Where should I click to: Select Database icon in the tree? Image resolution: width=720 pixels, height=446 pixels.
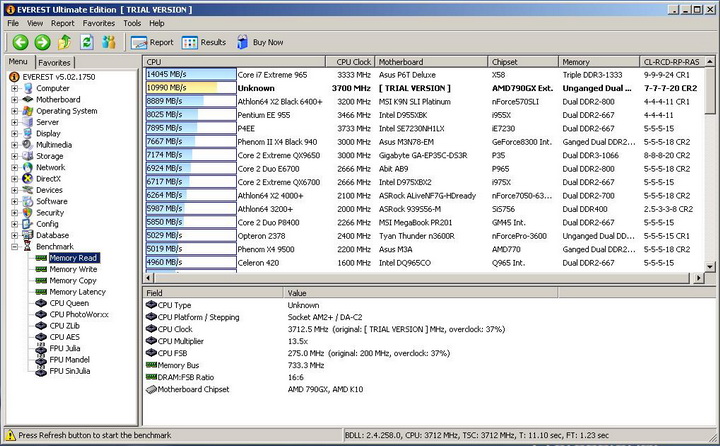28,235
